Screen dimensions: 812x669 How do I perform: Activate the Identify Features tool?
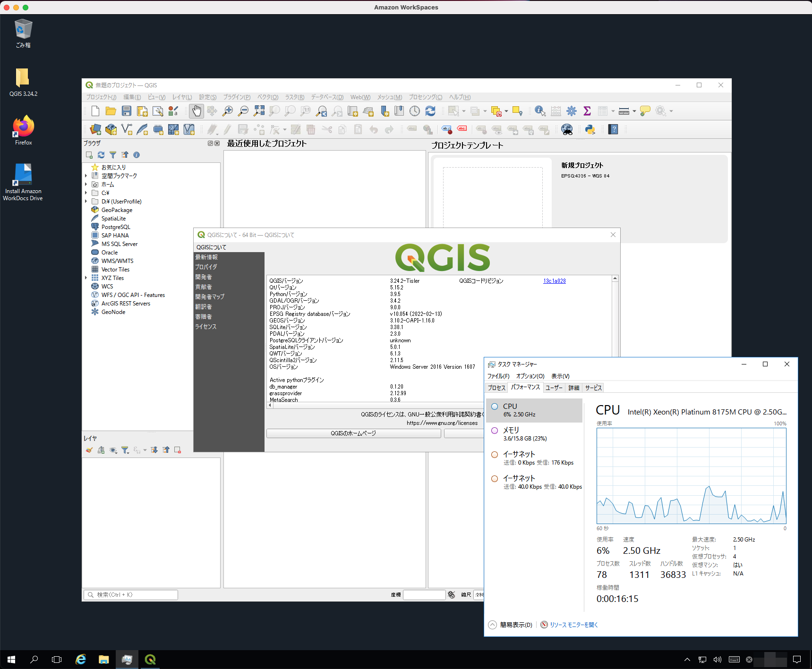(x=540, y=111)
